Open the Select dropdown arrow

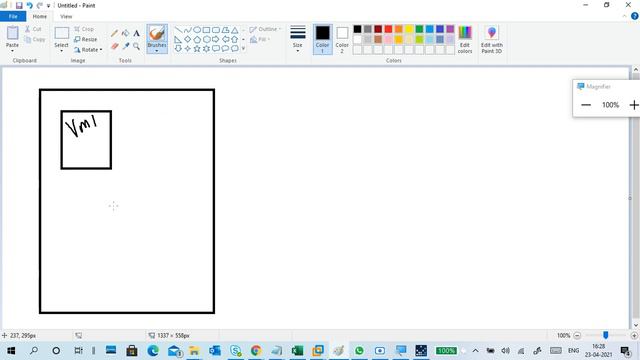[x=61, y=51]
